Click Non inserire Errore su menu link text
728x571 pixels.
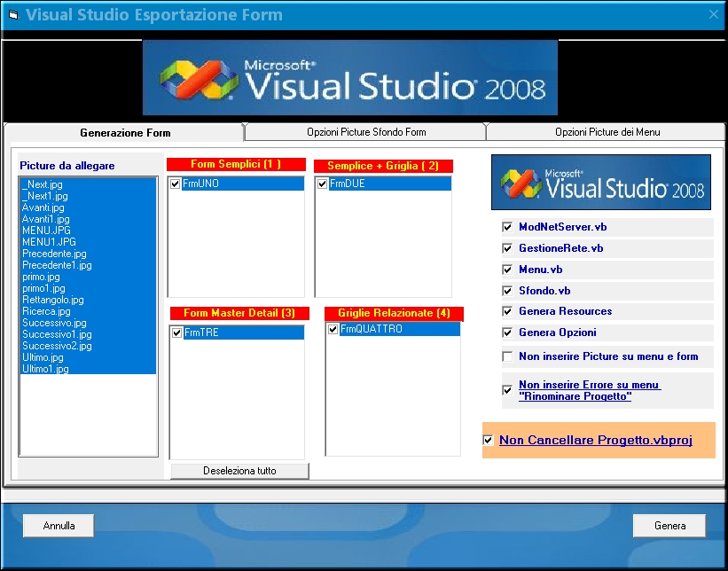590,390
